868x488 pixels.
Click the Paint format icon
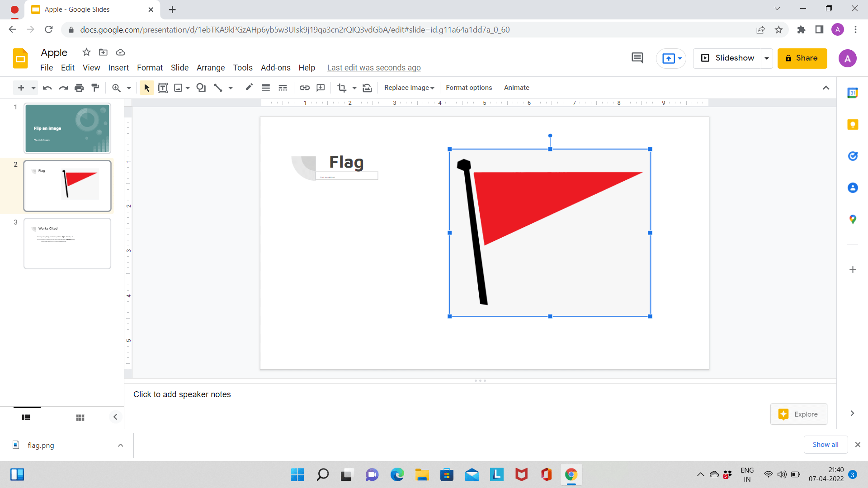tap(95, 88)
